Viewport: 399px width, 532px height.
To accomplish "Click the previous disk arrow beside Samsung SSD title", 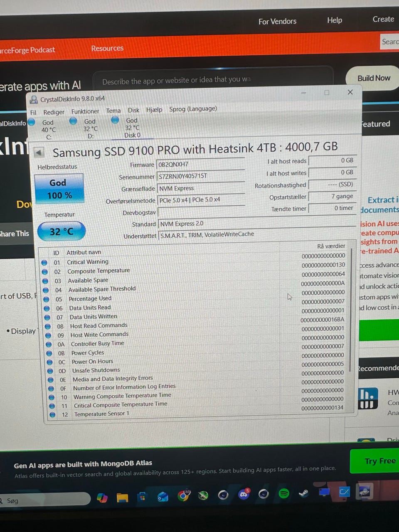I will coord(39,152).
